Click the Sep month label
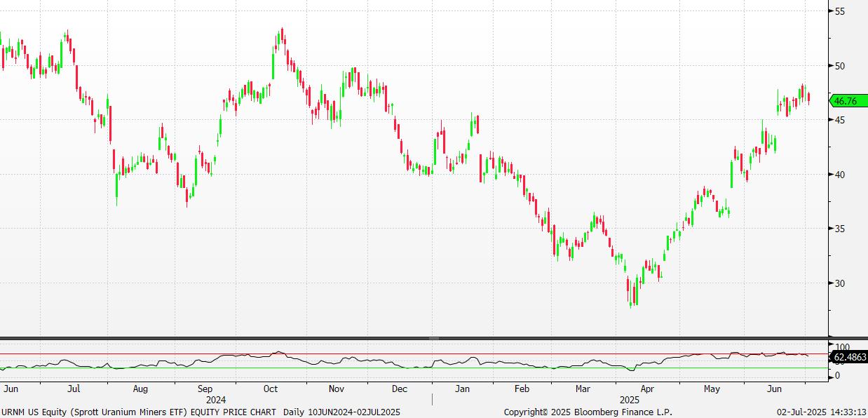The width and height of the screenshot is (868, 418). coord(205,388)
